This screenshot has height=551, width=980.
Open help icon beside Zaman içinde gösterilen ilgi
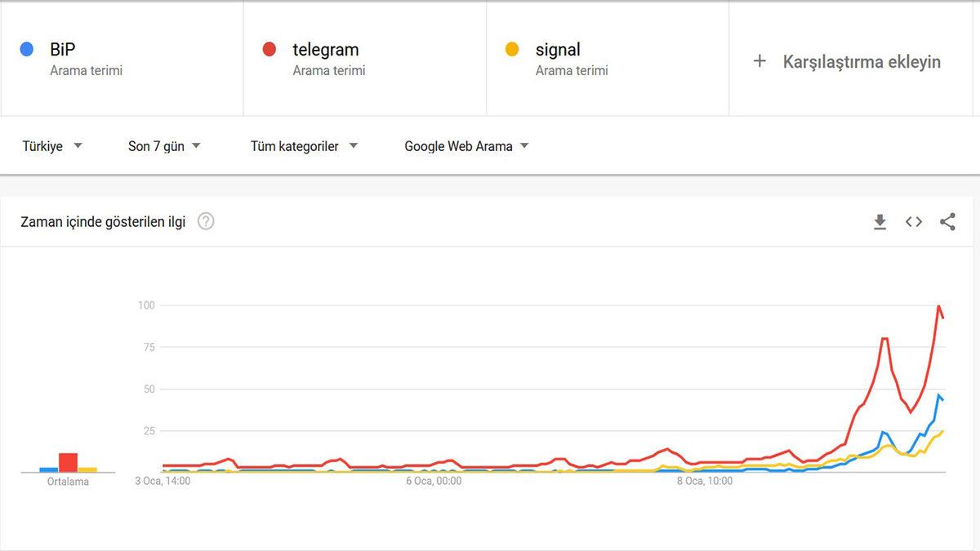(x=206, y=221)
